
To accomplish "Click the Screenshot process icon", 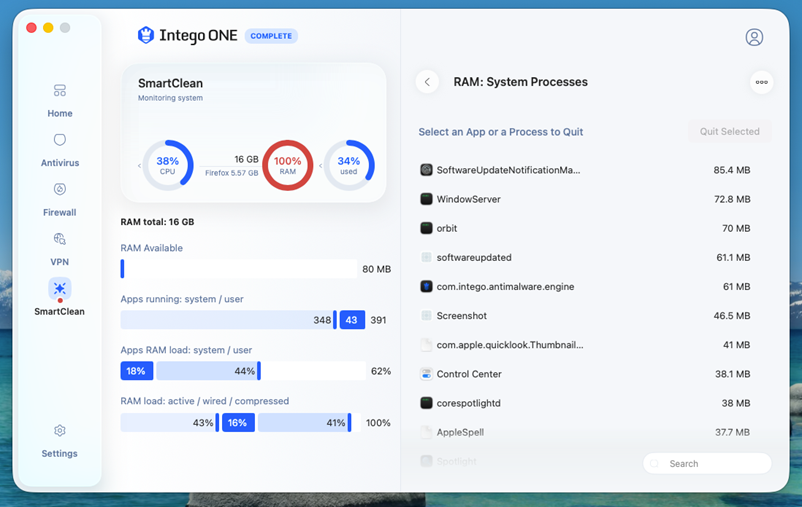I will (426, 316).
